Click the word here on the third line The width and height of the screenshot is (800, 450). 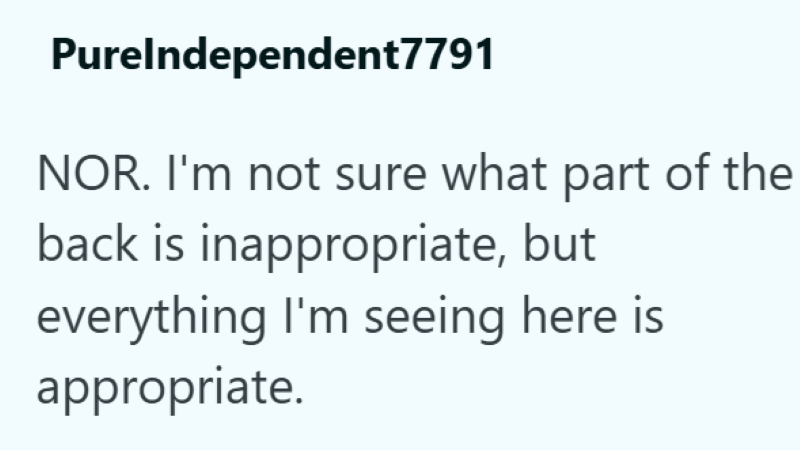pos(569,315)
